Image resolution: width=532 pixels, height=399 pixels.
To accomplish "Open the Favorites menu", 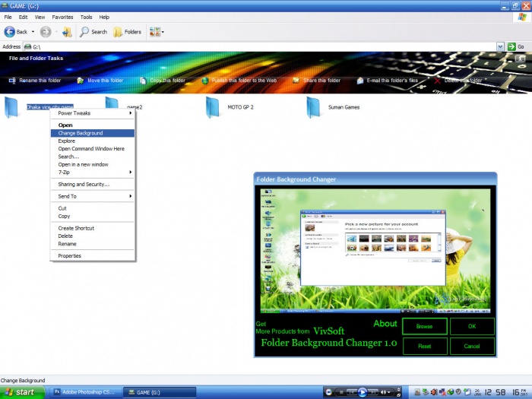I will (x=62, y=17).
